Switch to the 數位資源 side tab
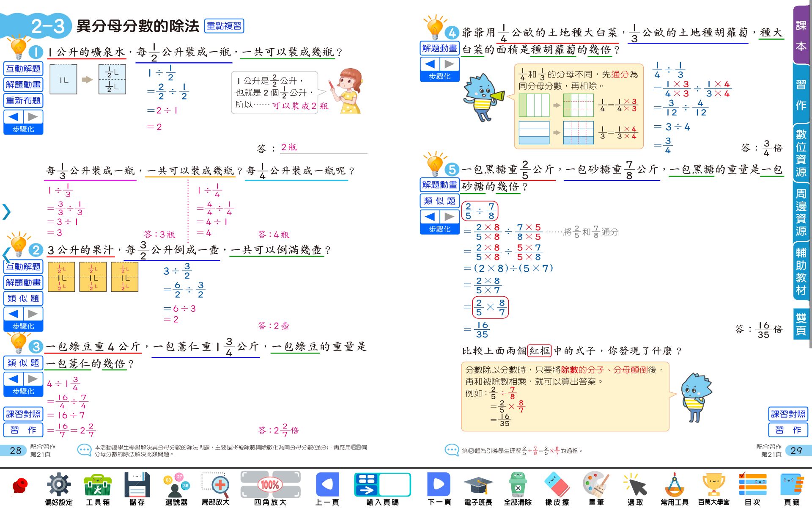 click(x=801, y=153)
